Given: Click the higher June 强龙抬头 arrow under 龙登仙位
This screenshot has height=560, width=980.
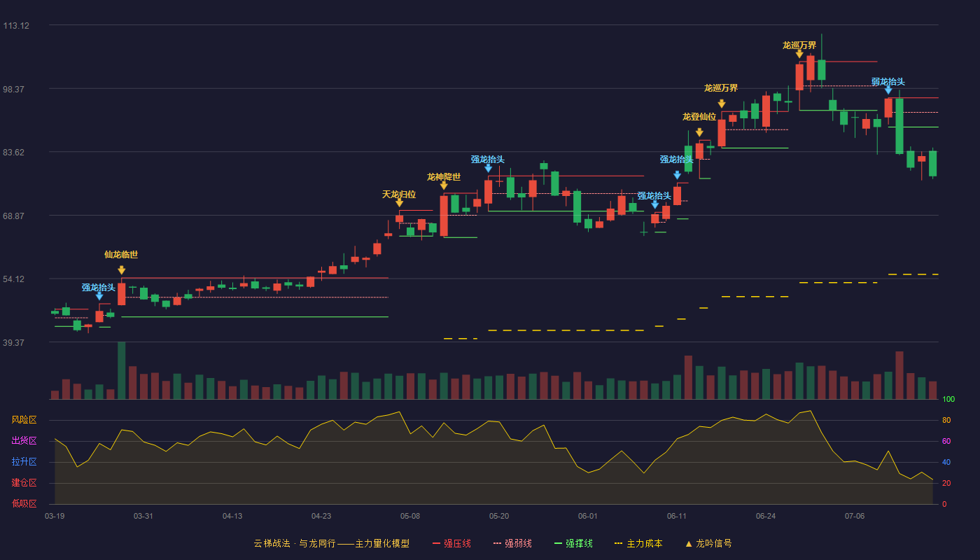Looking at the screenshot, I should (677, 175).
